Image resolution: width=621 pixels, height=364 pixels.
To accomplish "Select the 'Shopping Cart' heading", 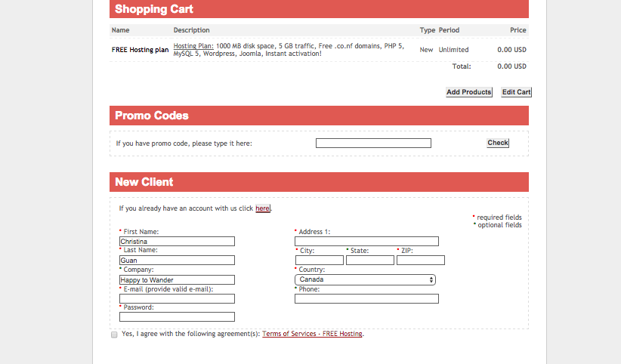I will pyautogui.click(x=154, y=9).
